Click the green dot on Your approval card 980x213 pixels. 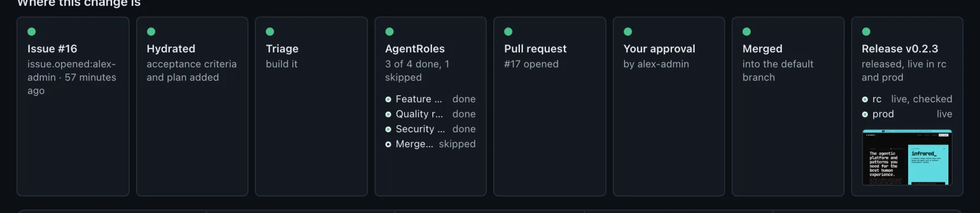[628, 32]
